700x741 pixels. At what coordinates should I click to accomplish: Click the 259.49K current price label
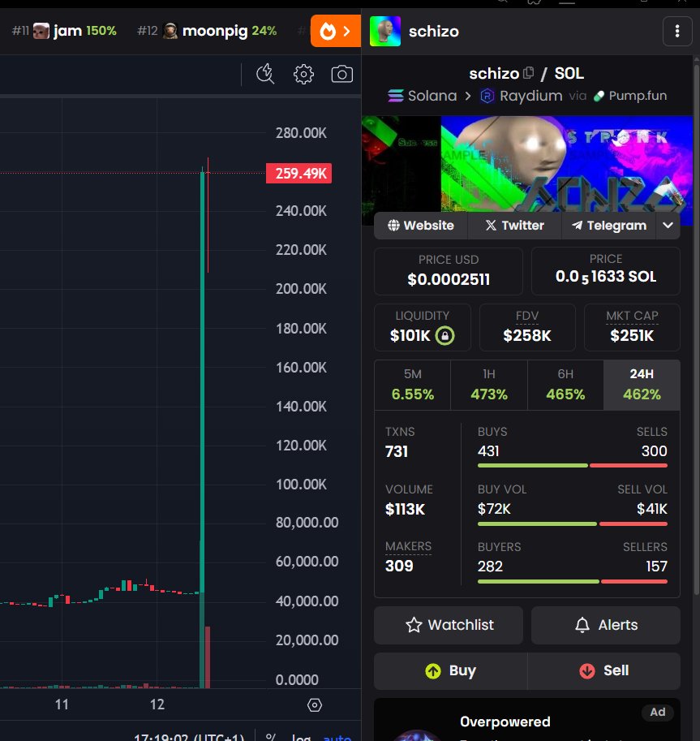point(299,174)
